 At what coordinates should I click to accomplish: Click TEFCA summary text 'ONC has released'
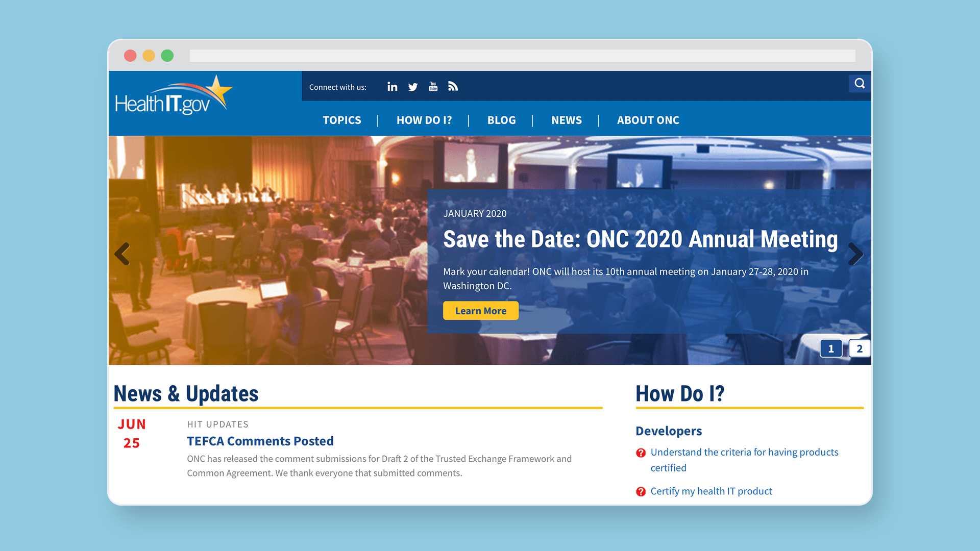[379, 466]
